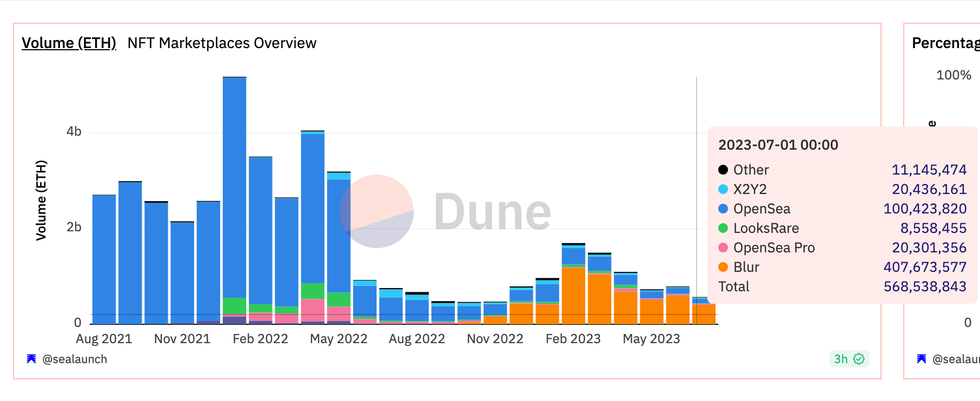Click the orange July 2023 Blur bar
The height and width of the screenshot is (401, 980).
coord(704,314)
